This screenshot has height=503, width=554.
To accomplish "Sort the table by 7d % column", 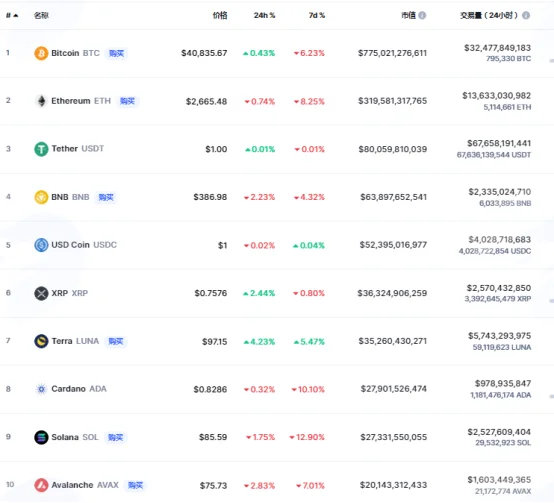I will pyautogui.click(x=317, y=15).
